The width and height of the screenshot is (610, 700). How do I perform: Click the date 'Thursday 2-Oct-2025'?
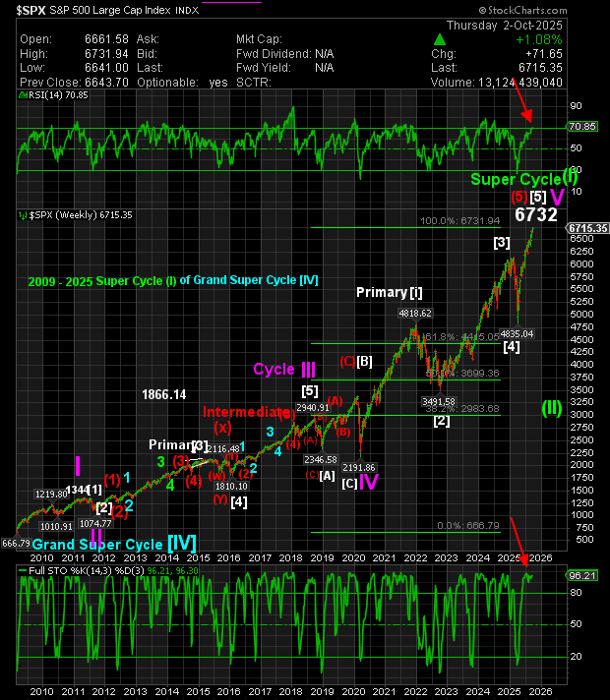coord(504,26)
